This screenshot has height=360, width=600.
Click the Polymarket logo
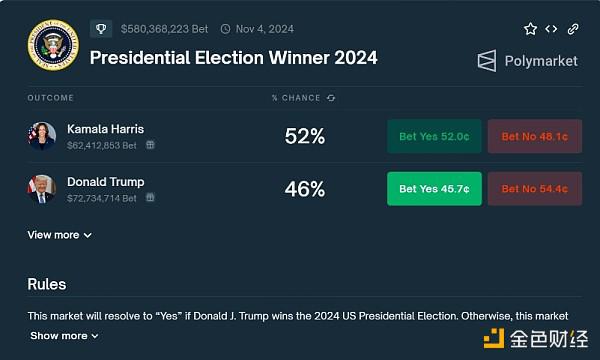pyautogui.click(x=527, y=61)
